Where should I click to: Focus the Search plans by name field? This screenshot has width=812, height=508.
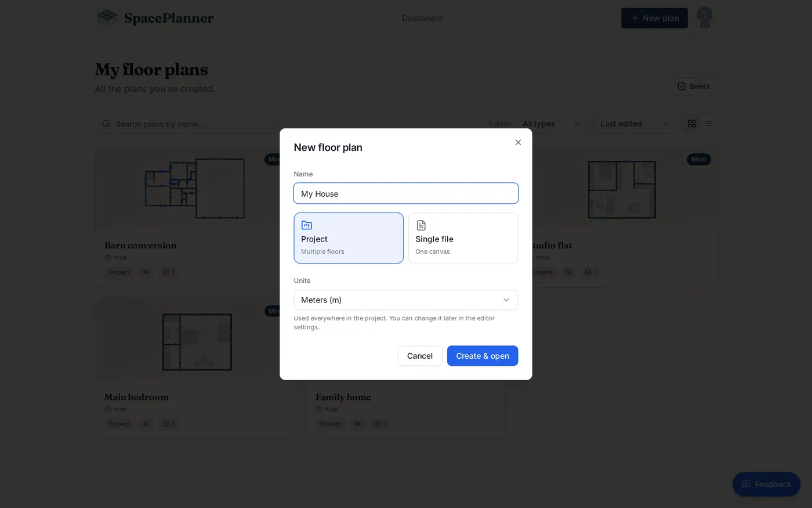pyautogui.click(x=186, y=124)
